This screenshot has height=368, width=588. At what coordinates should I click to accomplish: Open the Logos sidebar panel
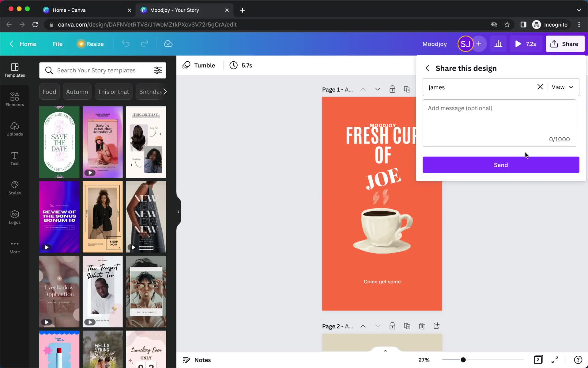14,217
